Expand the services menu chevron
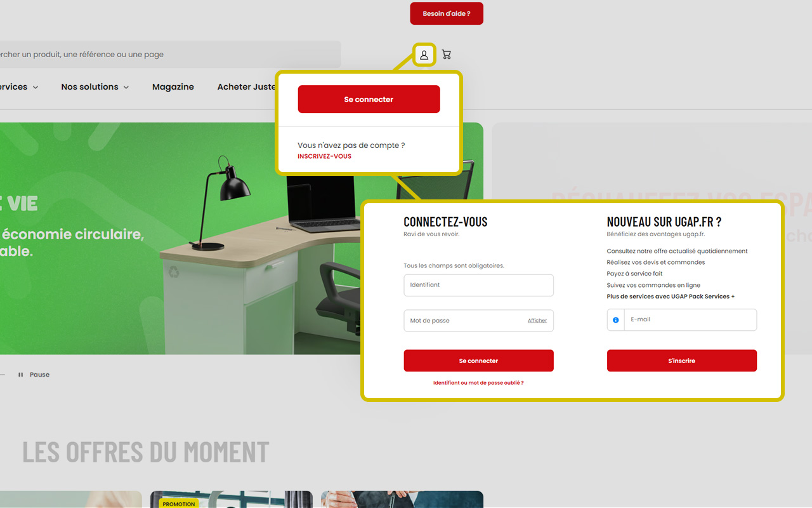The image size is (812, 508). (35, 88)
